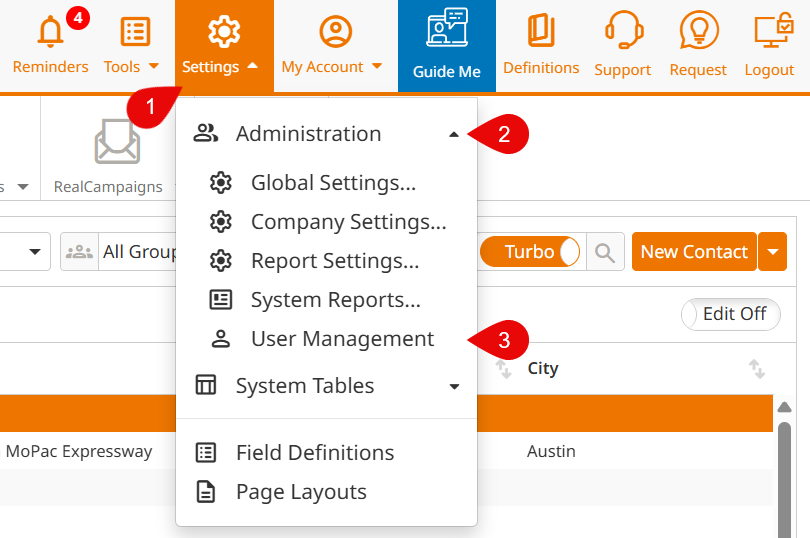
Task: Click the Page Layouts document icon
Action: (206, 491)
